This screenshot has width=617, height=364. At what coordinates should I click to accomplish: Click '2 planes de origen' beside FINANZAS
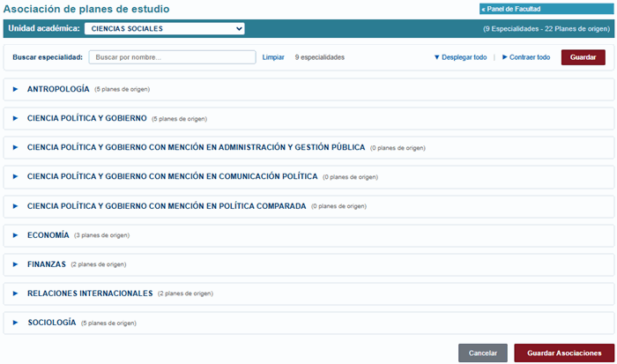point(99,264)
